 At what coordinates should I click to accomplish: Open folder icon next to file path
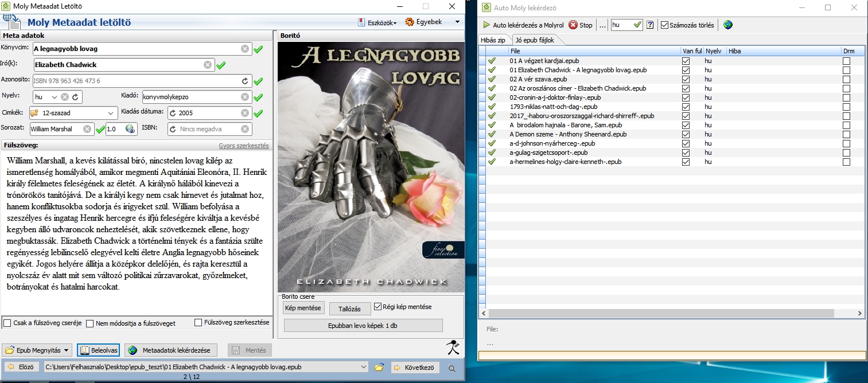(379, 368)
